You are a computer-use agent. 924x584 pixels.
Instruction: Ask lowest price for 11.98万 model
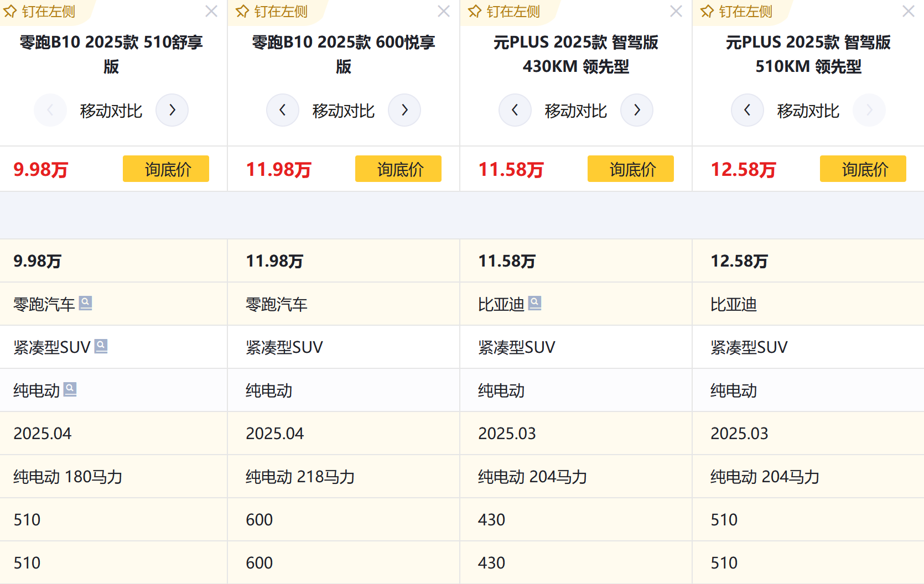398,169
